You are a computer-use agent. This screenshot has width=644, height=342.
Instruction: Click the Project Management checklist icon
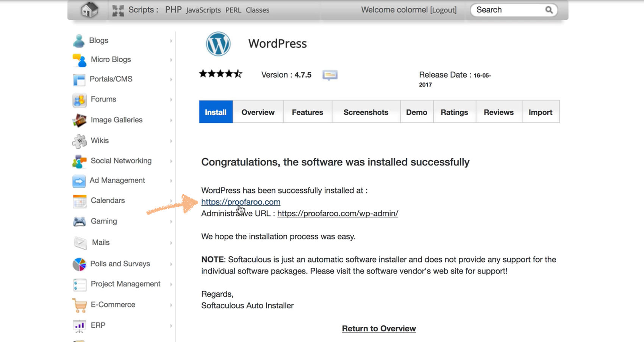[80, 285]
